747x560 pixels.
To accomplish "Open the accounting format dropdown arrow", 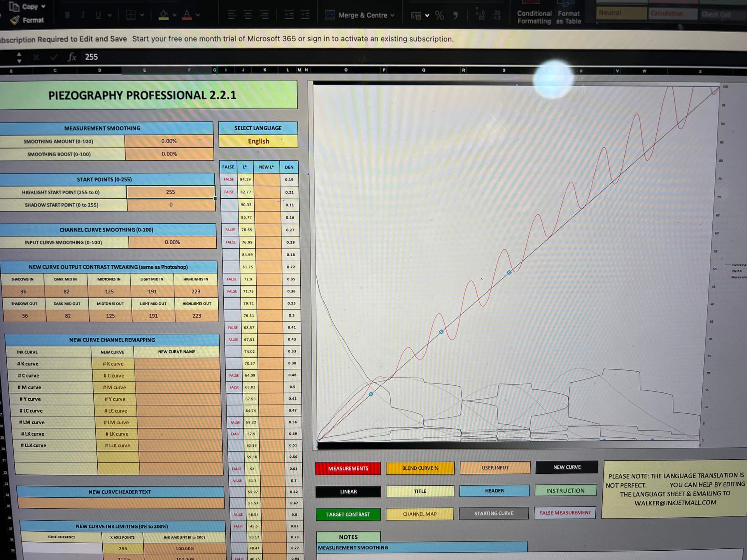I will (x=427, y=16).
